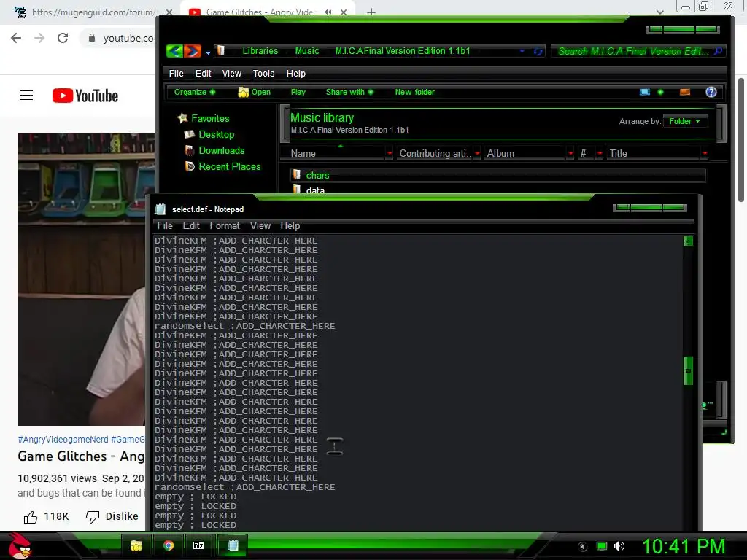Click the Play toolbar button

[298, 92]
